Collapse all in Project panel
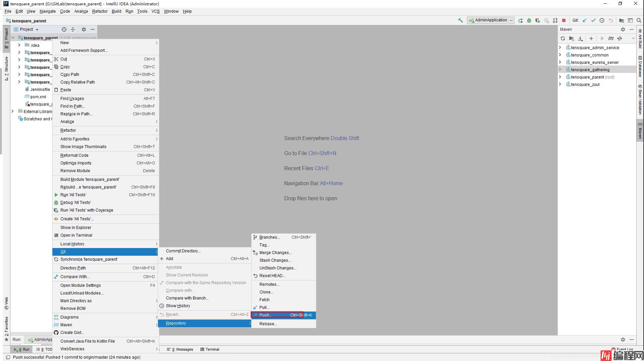Screen dimensions: 644x361 point(73,29)
